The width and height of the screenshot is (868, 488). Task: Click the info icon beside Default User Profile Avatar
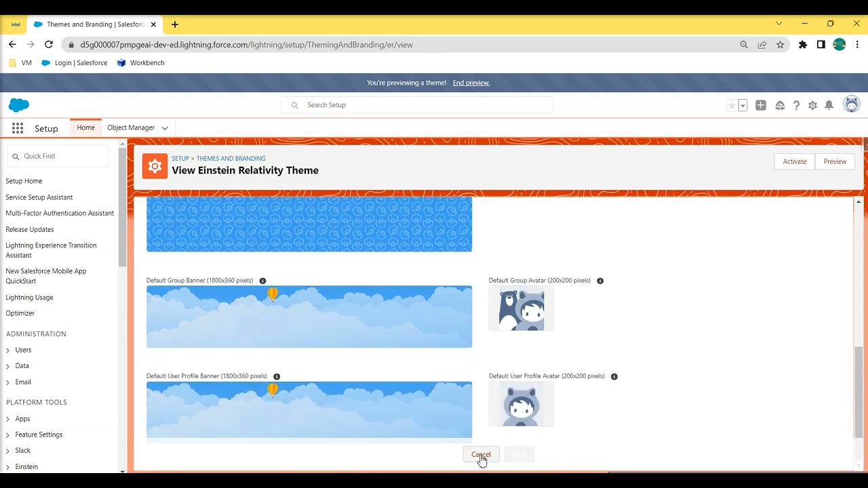[x=614, y=376]
